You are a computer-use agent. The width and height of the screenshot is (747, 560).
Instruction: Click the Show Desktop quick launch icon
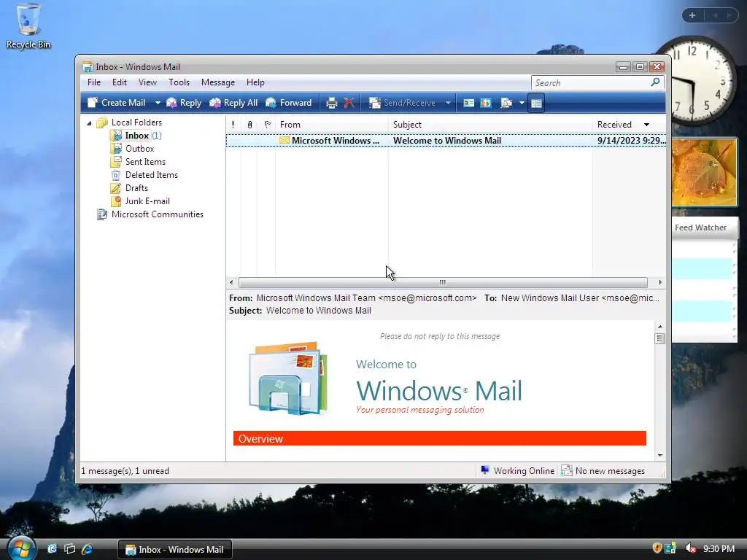pos(52,549)
